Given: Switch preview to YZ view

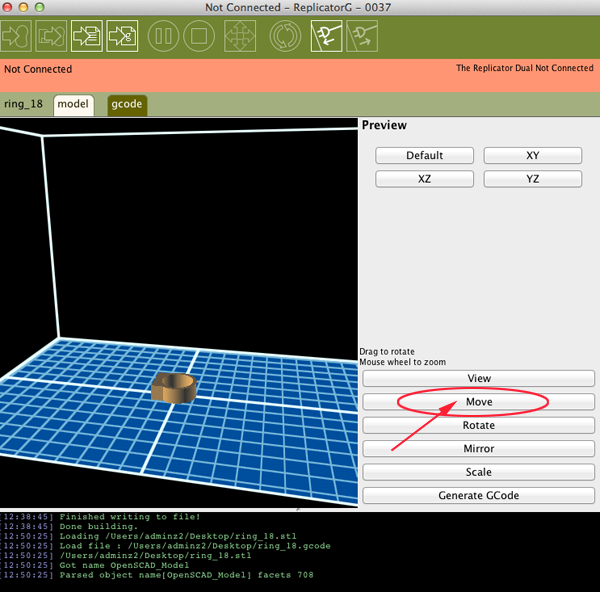Looking at the screenshot, I should (533, 179).
